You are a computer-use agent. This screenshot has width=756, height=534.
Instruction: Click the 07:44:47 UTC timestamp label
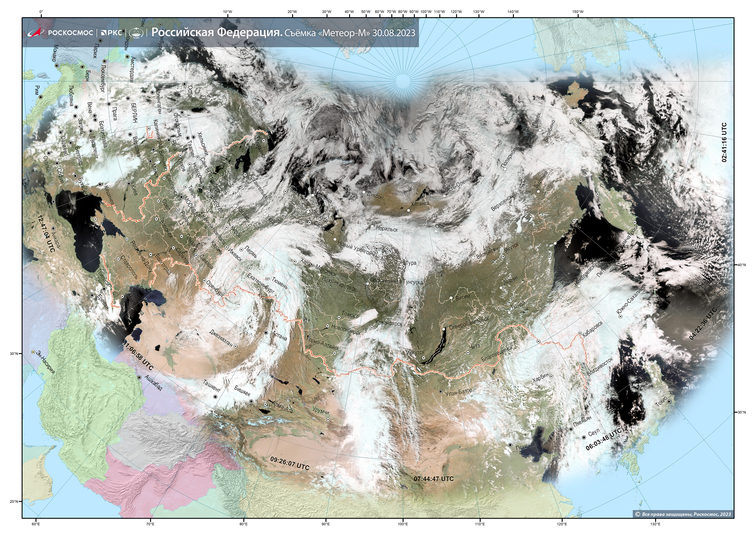click(x=434, y=479)
